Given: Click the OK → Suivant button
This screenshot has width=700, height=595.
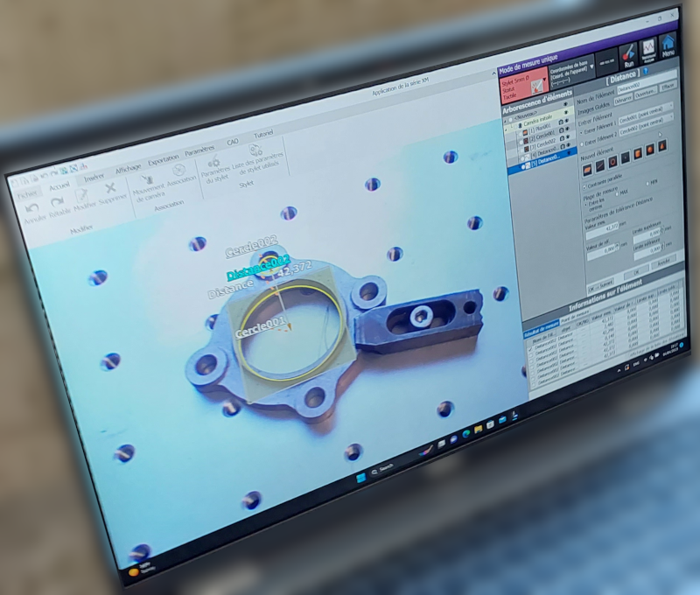Looking at the screenshot, I should (600, 283).
